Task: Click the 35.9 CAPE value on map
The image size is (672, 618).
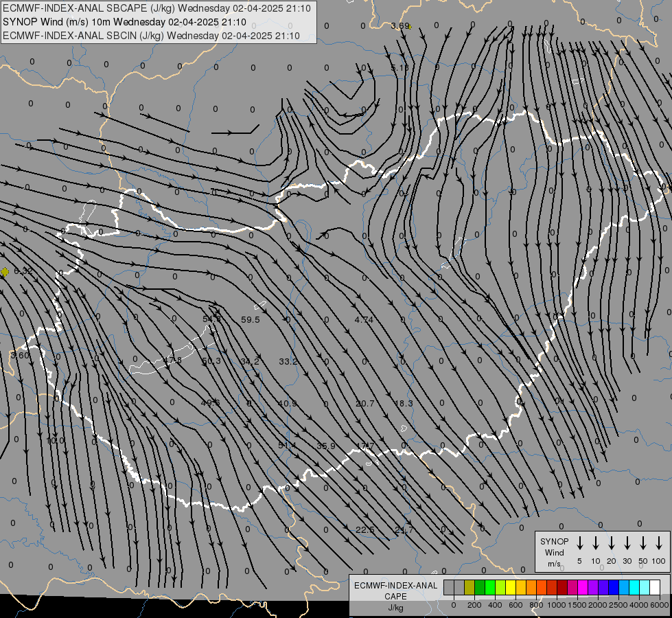Action: point(326,446)
